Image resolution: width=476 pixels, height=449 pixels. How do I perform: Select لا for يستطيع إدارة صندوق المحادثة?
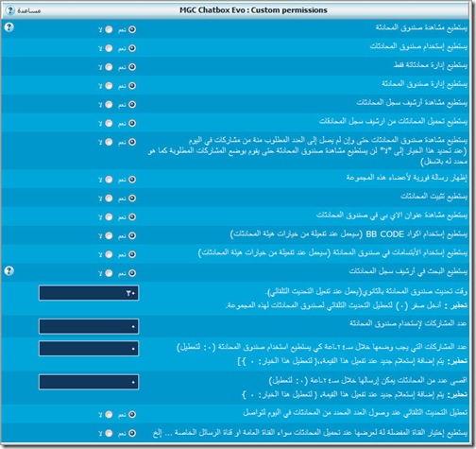109,86
